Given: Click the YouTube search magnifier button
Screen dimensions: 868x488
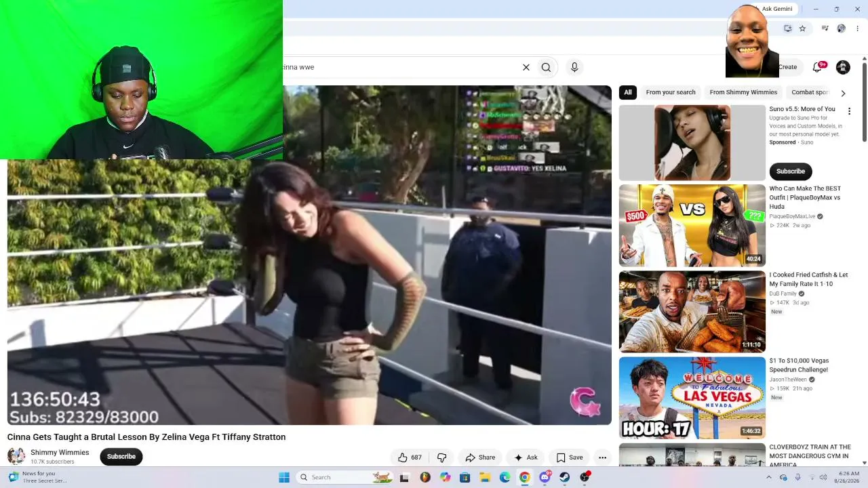Looking at the screenshot, I should click(546, 67).
